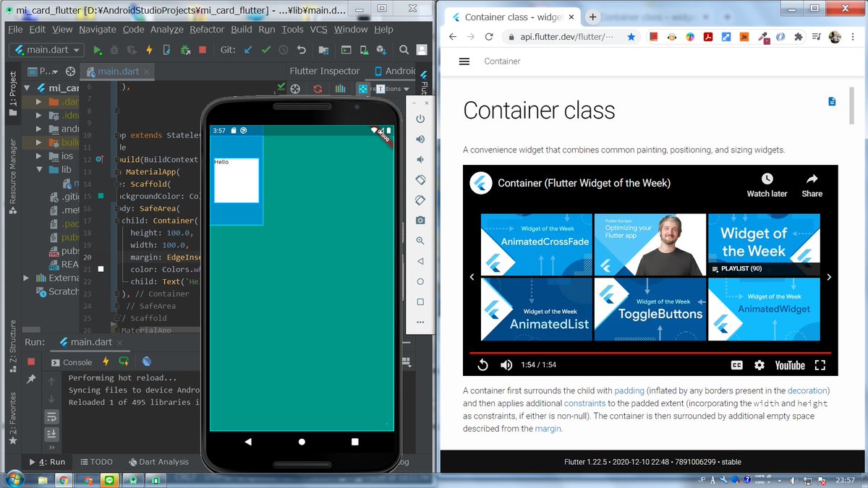The width and height of the screenshot is (868, 488).
Task: Reload the Chrome page
Action: pyautogui.click(x=489, y=37)
